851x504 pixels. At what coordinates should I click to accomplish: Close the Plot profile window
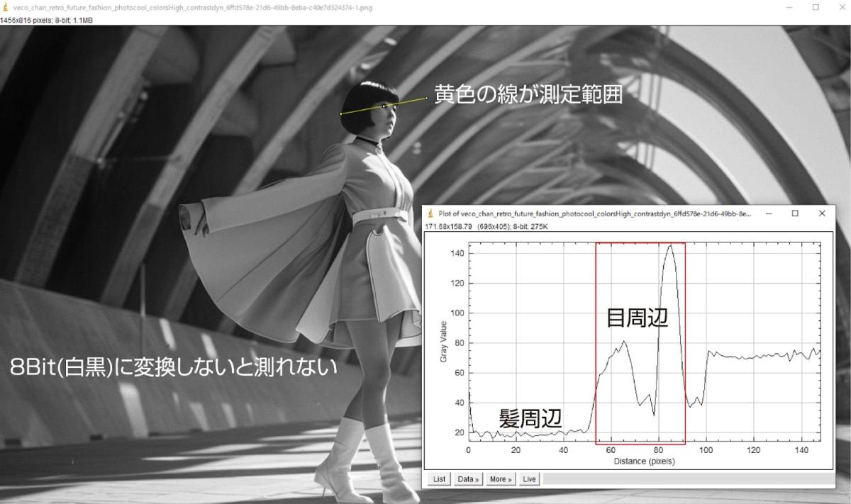(x=822, y=213)
